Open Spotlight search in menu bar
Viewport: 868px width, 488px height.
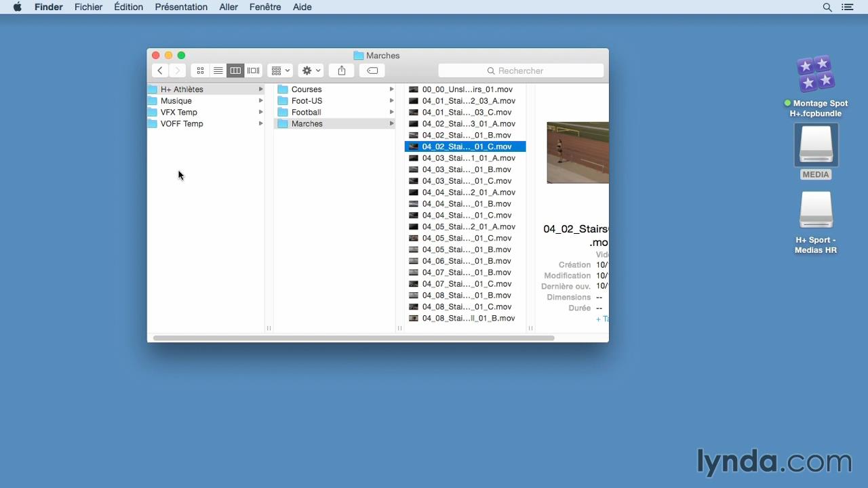pos(827,7)
